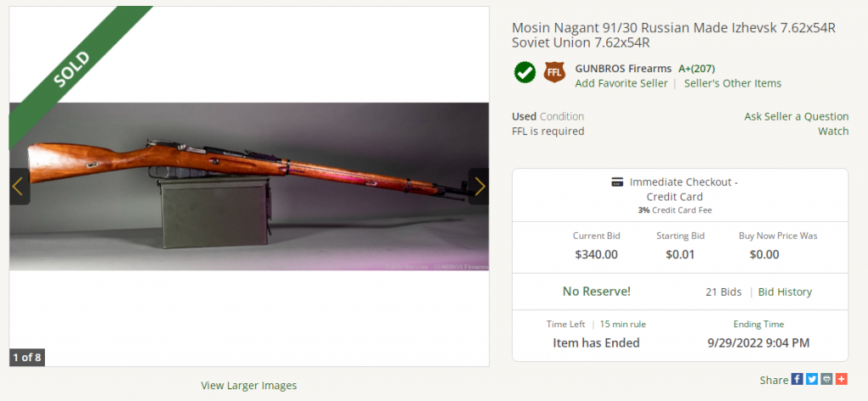Screen dimensions: 868x401
Task: Click the 1 of 8 image counter
Action: tap(27, 358)
